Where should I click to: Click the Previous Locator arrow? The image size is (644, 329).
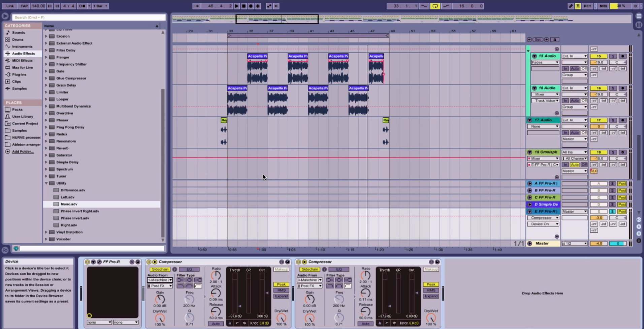(529, 39)
